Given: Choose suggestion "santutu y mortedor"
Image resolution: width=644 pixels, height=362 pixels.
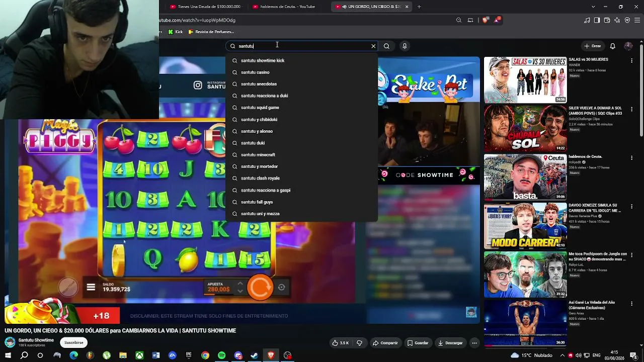Looking at the screenshot, I should click(x=302, y=166).
